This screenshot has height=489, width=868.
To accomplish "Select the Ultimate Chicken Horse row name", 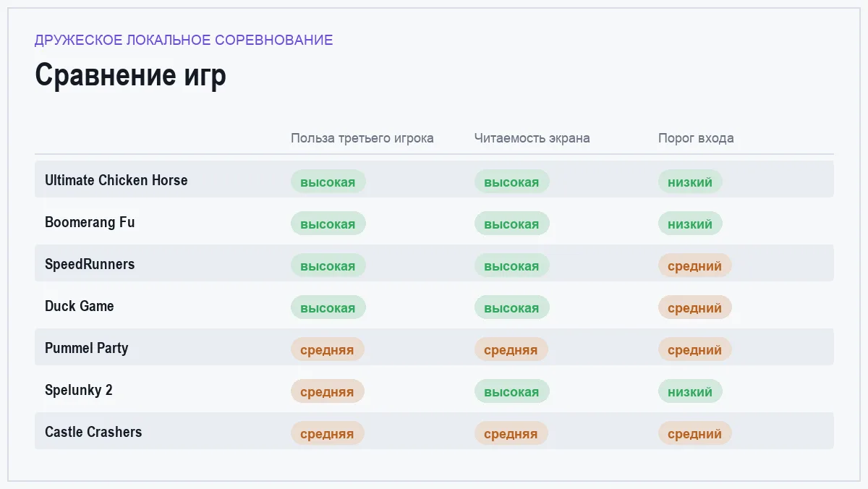I will point(116,180).
